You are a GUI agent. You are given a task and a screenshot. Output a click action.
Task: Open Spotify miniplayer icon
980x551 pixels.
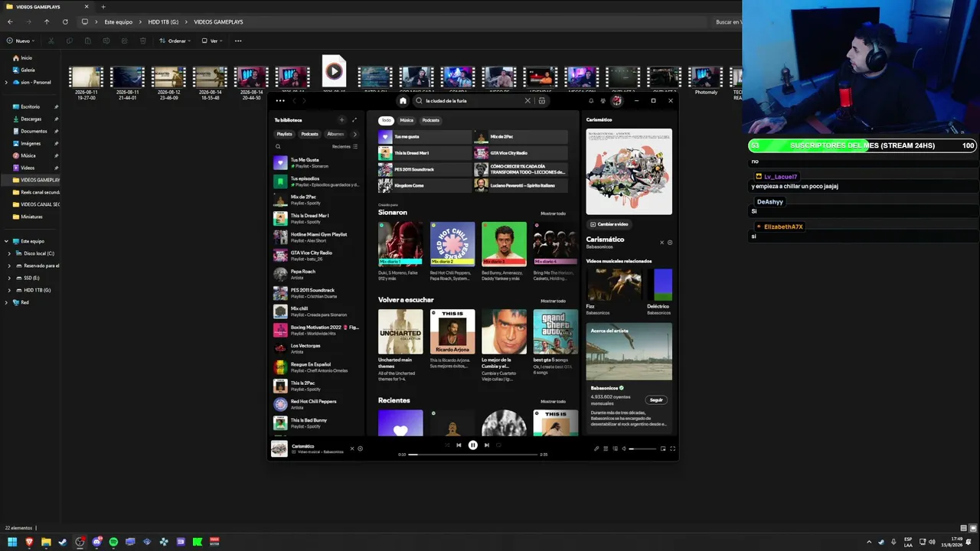pyautogui.click(x=663, y=448)
